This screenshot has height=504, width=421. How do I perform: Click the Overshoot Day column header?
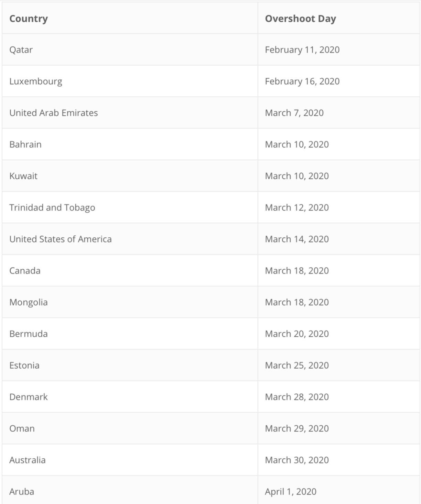[300, 19]
